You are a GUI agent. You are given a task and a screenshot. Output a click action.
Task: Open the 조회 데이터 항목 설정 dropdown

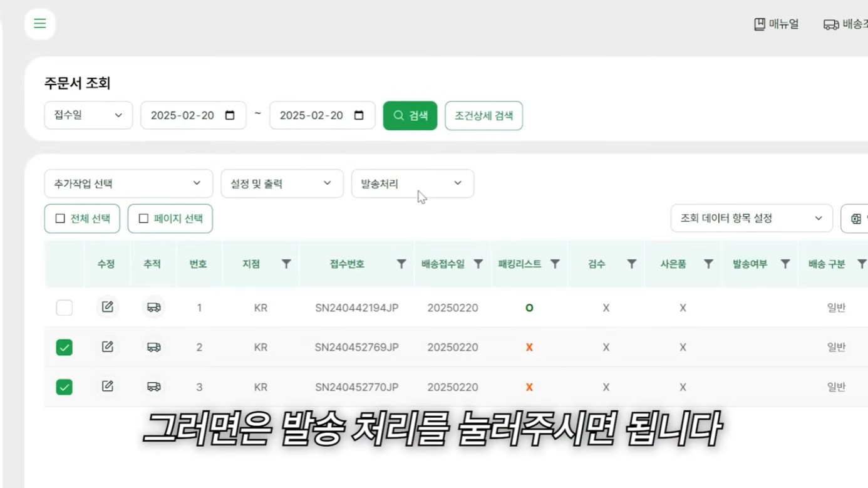coord(751,218)
